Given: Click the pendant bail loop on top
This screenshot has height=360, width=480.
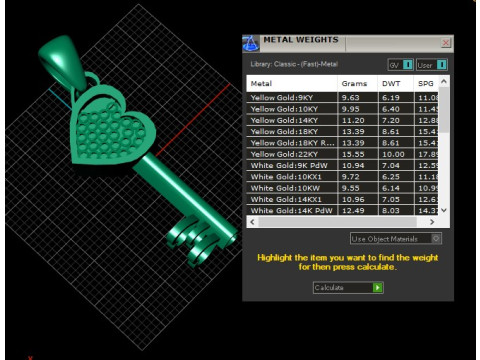Looking at the screenshot, I should [x=63, y=62].
